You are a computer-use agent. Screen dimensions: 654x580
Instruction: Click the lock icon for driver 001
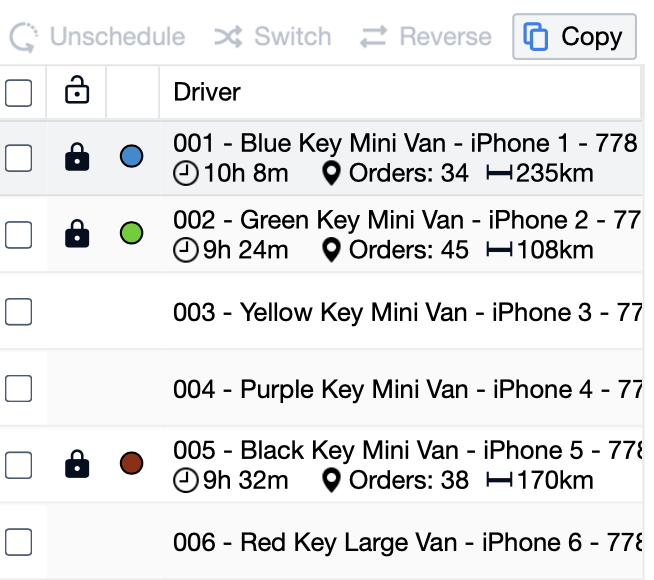tap(77, 157)
